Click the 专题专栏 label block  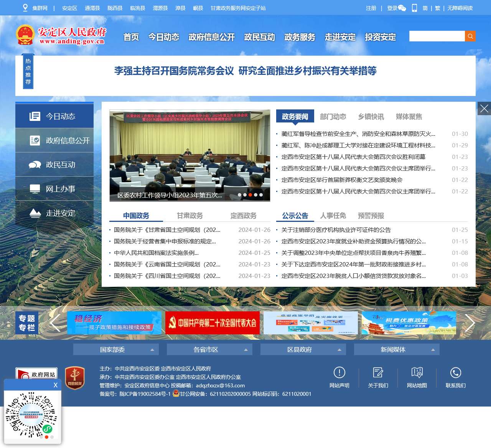[27, 323]
